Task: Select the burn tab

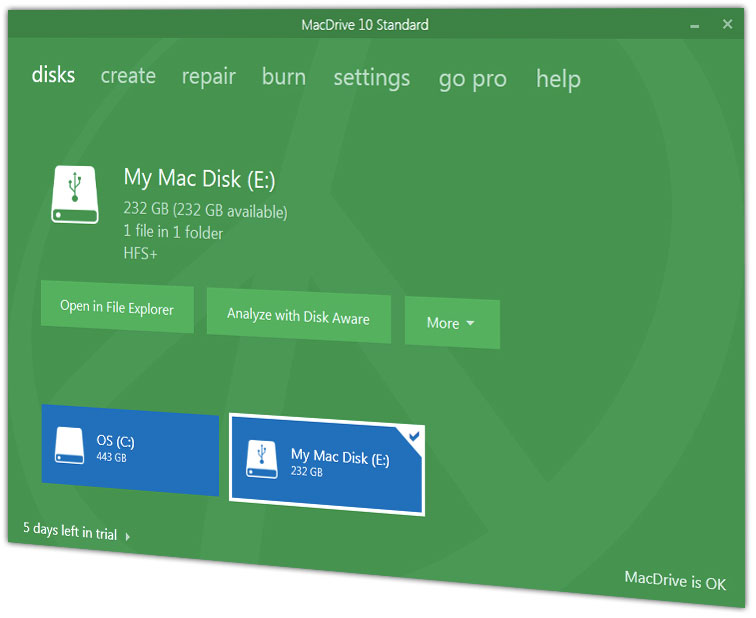Action: (x=284, y=77)
